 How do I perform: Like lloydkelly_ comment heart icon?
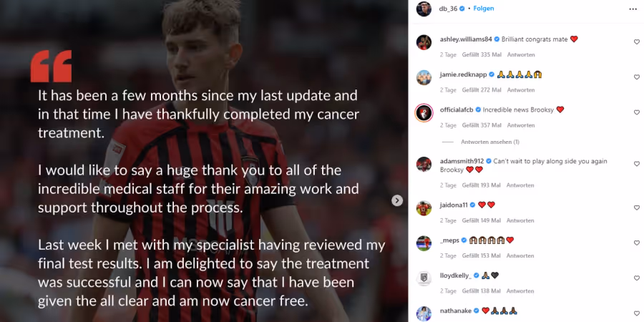pyautogui.click(x=637, y=278)
